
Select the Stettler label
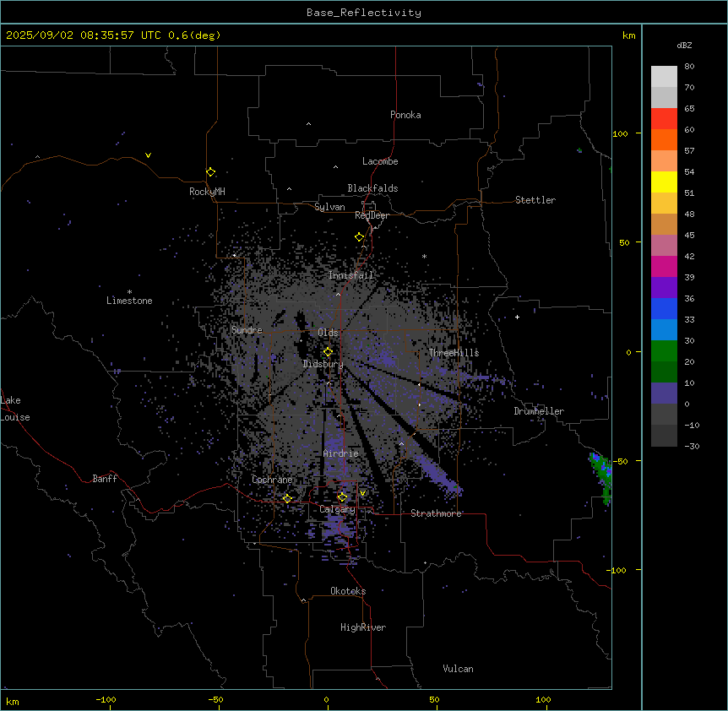[535, 200]
